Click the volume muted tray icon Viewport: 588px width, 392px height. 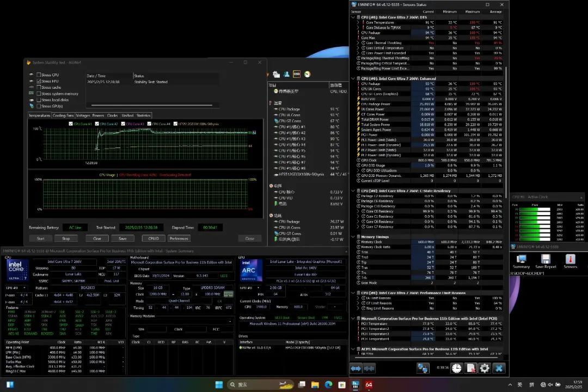pyautogui.click(x=550, y=384)
